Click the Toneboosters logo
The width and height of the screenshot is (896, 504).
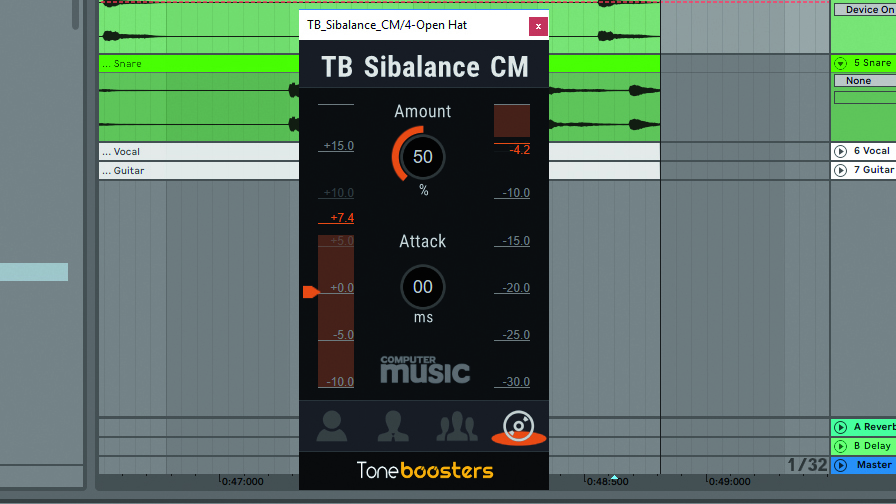tap(425, 470)
